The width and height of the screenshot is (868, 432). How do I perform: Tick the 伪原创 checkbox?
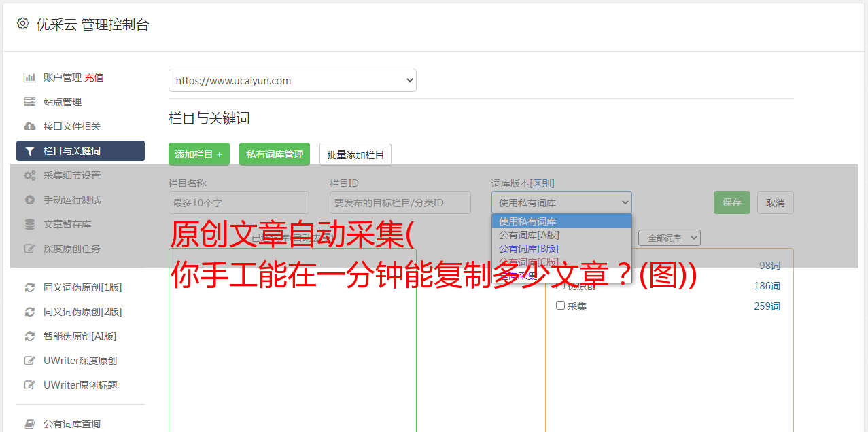[561, 285]
